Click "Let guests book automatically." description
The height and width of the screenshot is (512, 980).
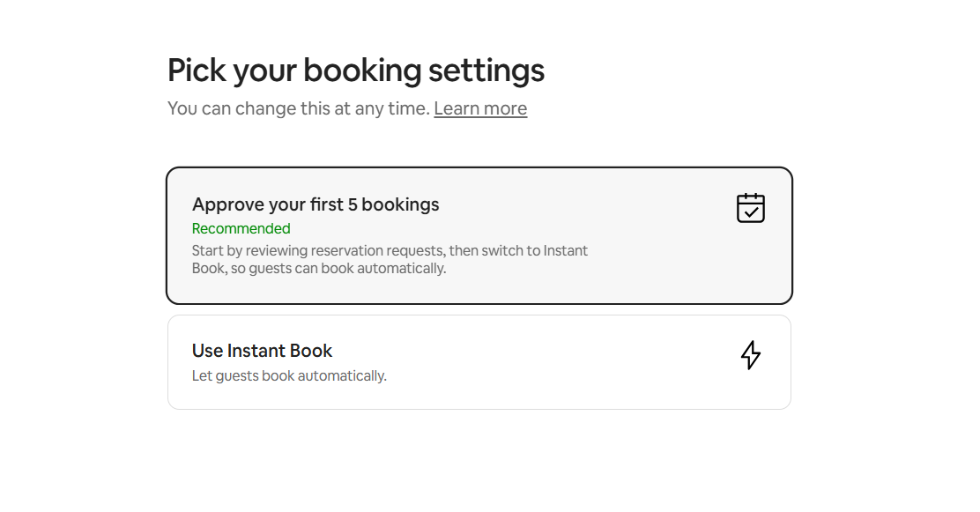[289, 376]
